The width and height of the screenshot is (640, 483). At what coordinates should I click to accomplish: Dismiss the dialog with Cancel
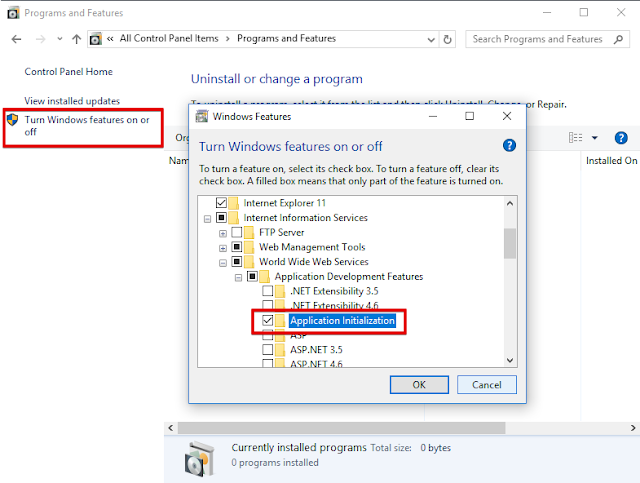point(487,385)
